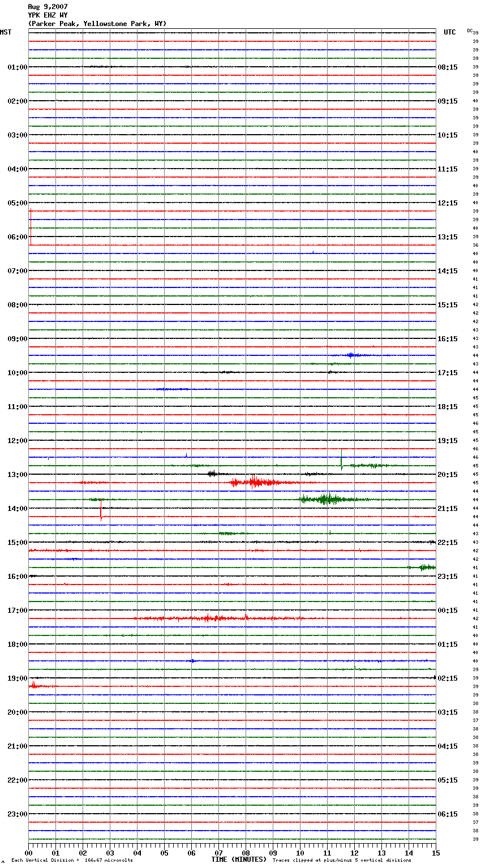Viewport: 481px width, 868px height.
Task: Select the 15:00 MST row label
Action: pyautogui.click(x=18, y=543)
